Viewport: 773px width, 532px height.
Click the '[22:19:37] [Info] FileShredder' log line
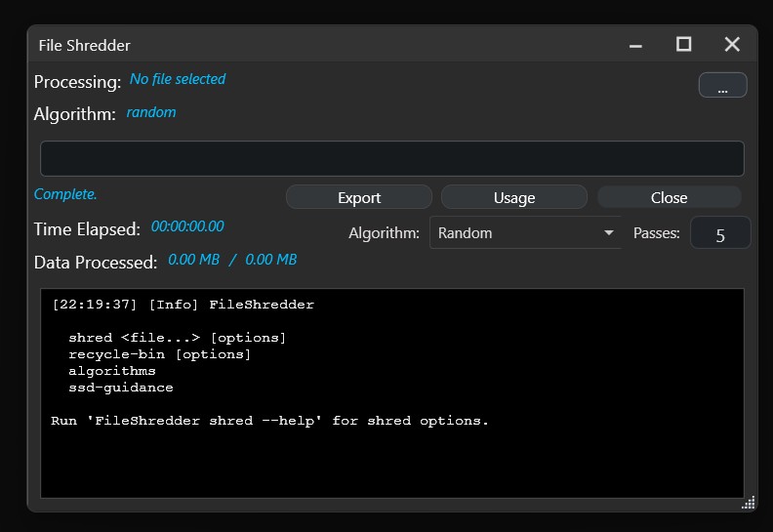(183, 305)
